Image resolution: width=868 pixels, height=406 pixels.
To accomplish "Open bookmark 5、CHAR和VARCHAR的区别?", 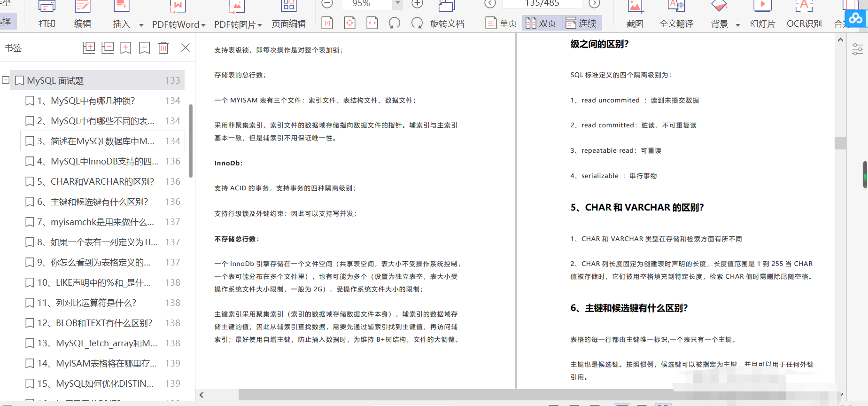I will tap(102, 181).
